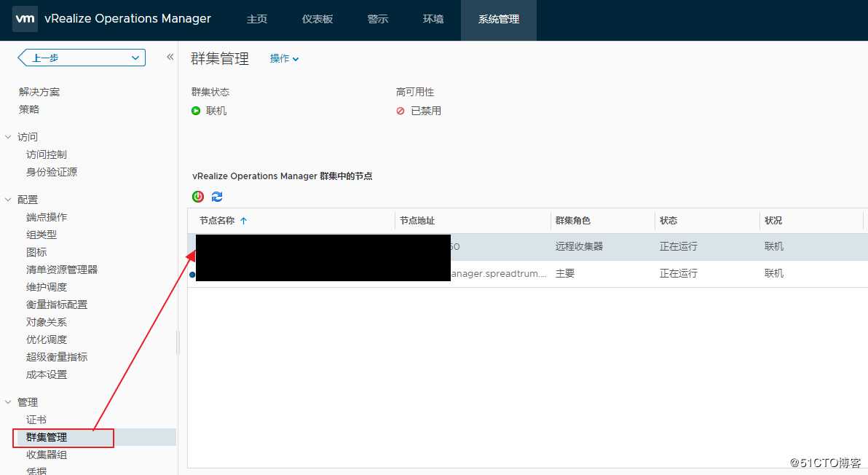Click 正在运行 in 远程收集器 row
This screenshot has width=868, height=475.
pos(679,246)
